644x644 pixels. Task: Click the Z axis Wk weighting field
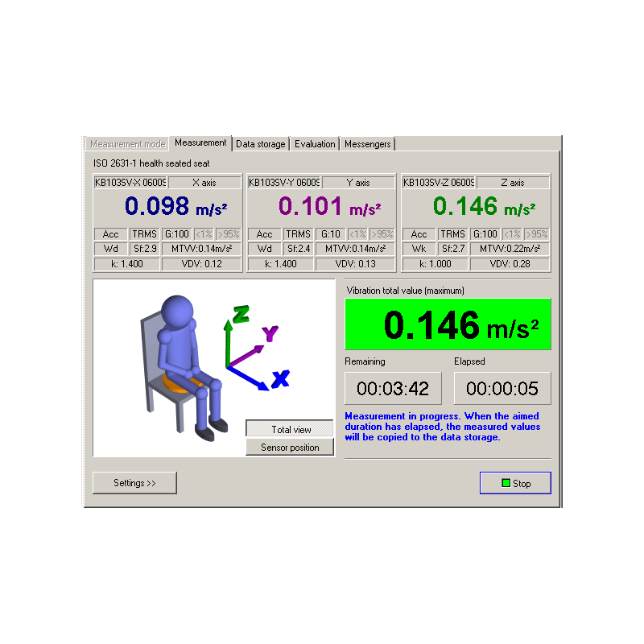click(x=419, y=249)
